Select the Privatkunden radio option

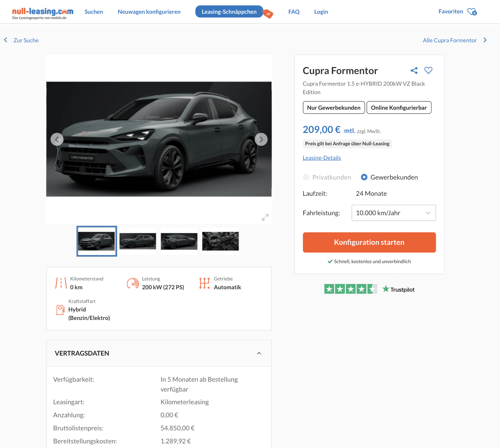click(x=306, y=177)
